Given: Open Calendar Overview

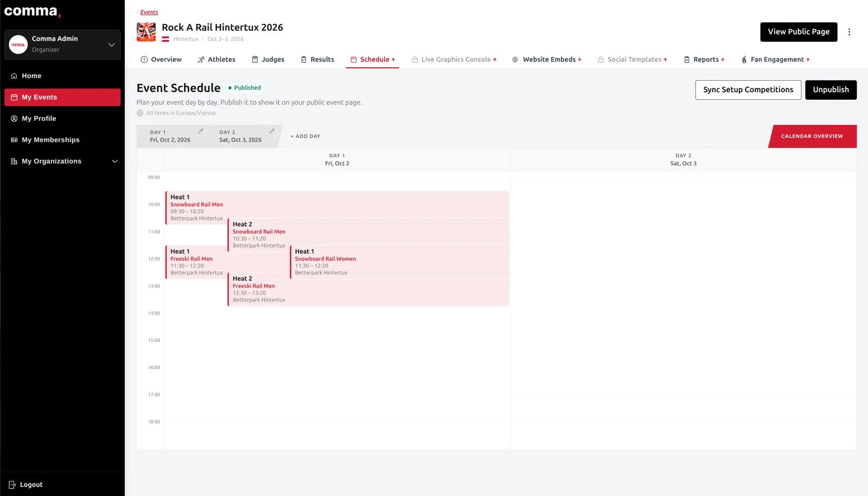Looking at the screenshot, I should (812, 136).
